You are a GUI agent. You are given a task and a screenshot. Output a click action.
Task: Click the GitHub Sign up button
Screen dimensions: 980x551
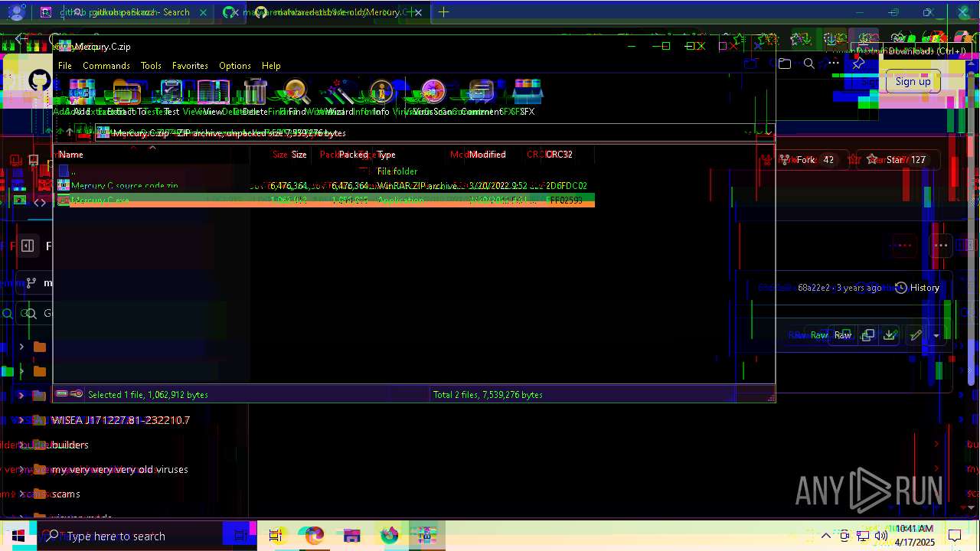pos(913,82)
